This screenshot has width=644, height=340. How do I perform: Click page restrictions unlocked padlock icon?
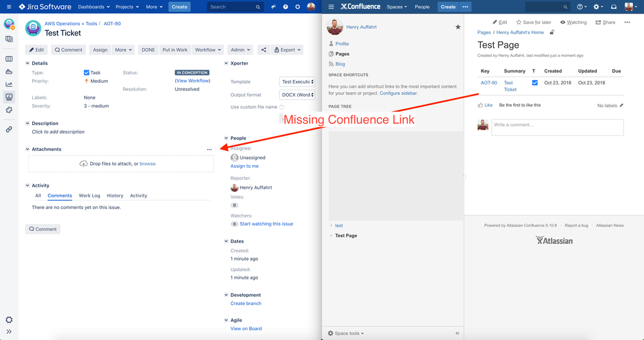coord(552,32)
